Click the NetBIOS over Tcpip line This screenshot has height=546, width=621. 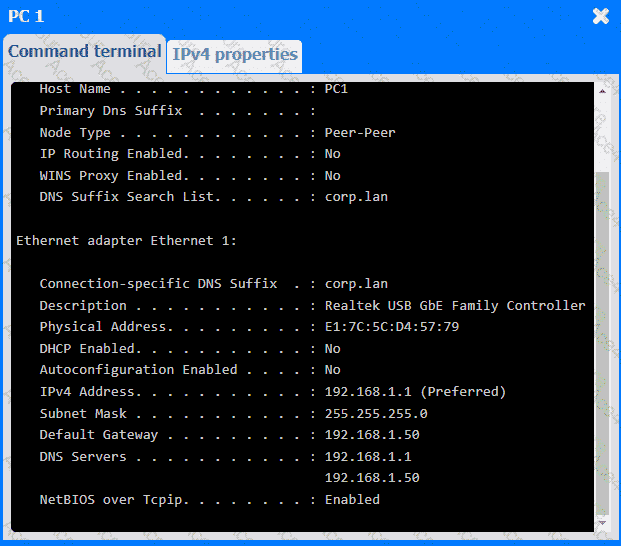(x=209, y=499)
